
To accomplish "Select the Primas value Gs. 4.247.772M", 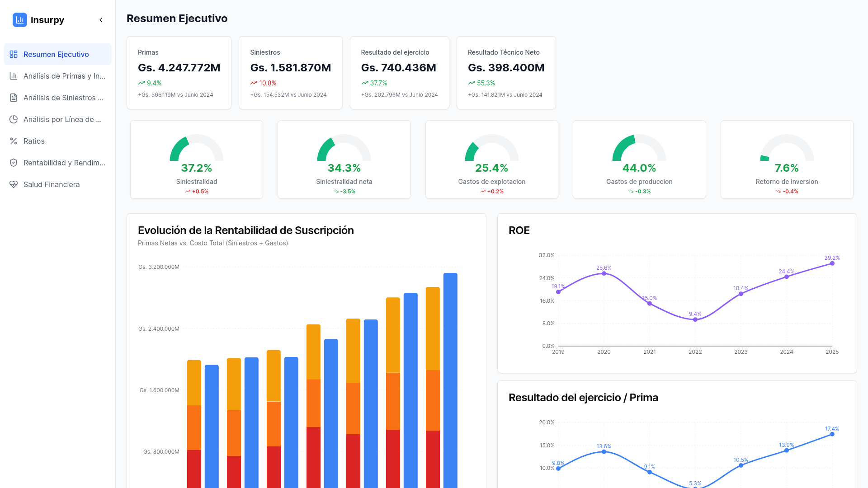I will tap(179, 68).
